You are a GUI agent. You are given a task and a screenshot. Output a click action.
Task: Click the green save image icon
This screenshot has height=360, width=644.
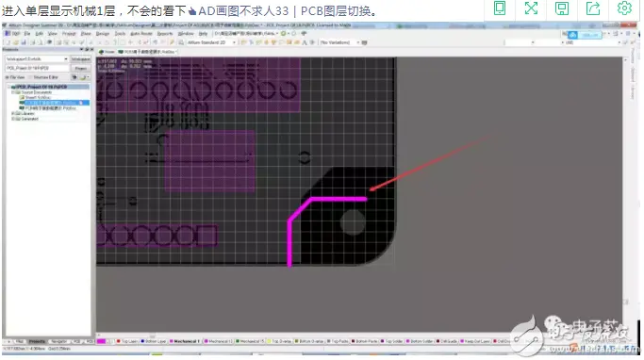tap(561, 8)
